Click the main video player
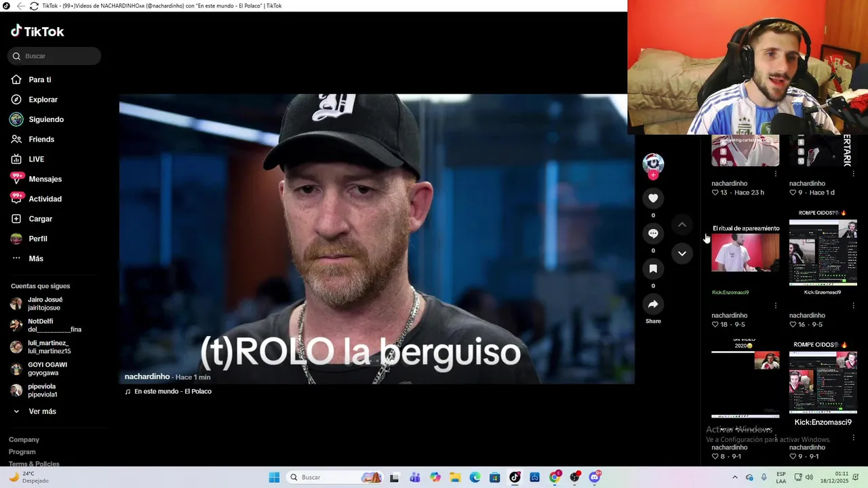 (x=376, y=239)
